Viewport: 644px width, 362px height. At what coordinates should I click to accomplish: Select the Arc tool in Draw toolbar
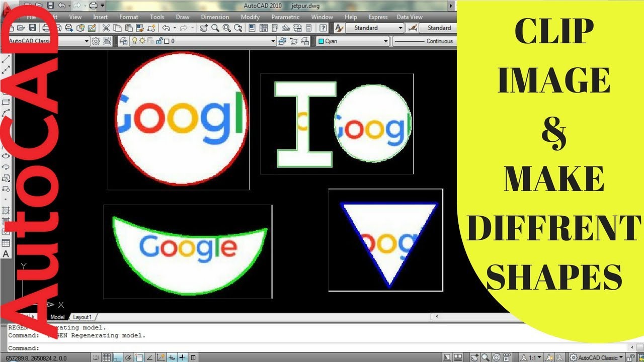[x=6, y=113]
